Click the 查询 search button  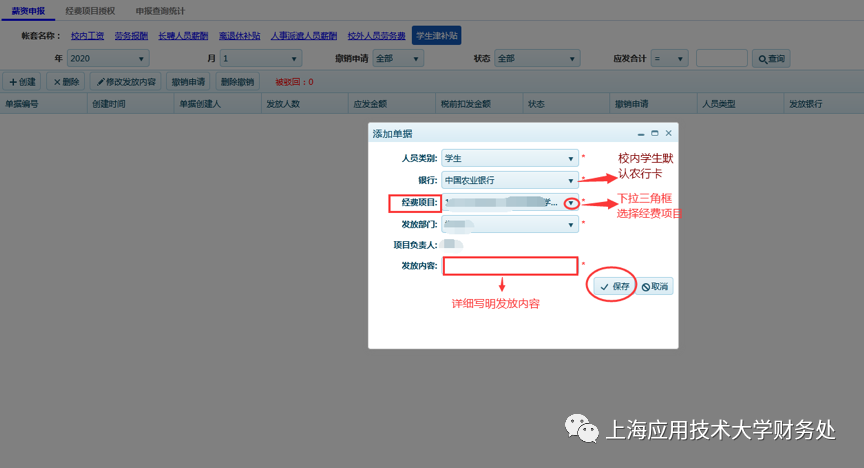[771, 58]
